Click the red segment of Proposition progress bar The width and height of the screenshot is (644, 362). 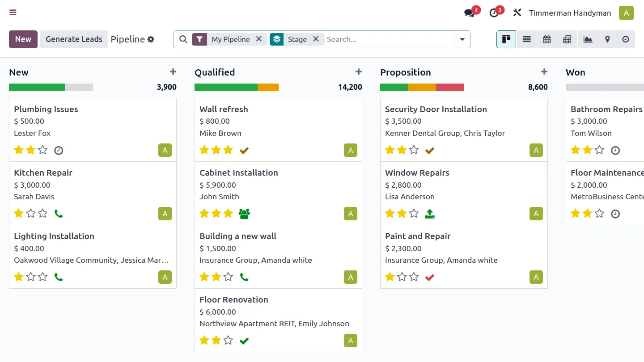coord(450,87)
